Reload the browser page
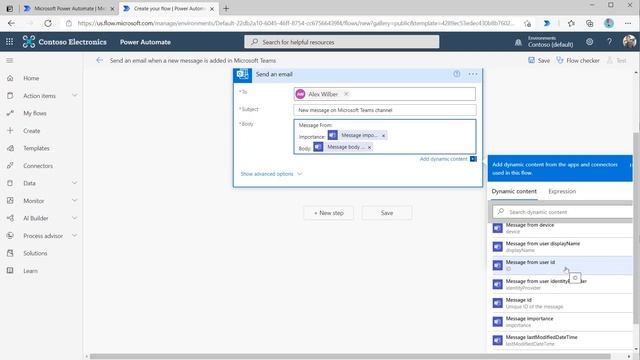This screenshot has height=360, width=640. (x=48, y=23)
